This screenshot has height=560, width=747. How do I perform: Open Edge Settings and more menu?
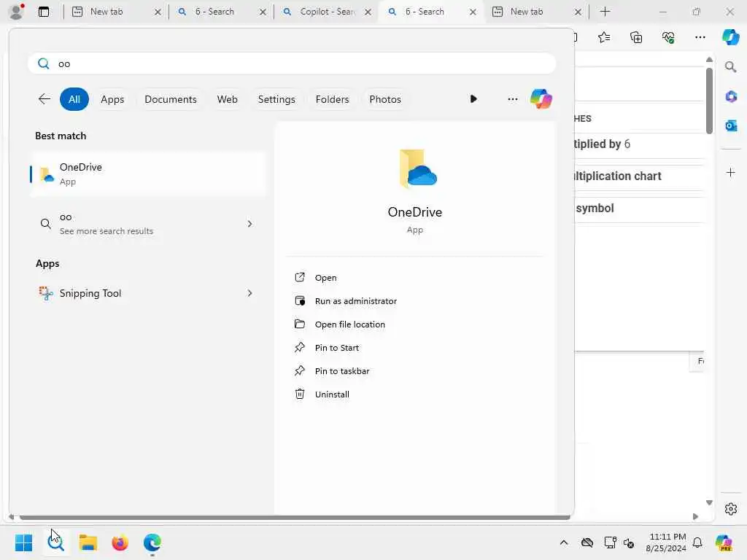(x=700, y=37)
